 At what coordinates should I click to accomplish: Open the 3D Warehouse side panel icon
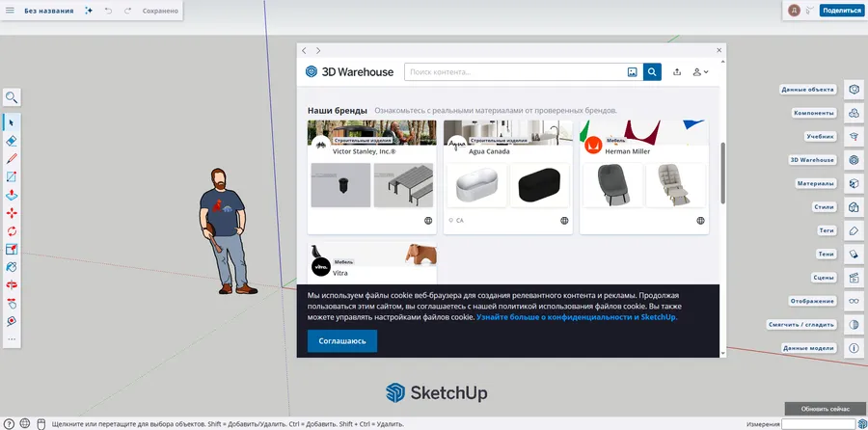pos(854,160)
